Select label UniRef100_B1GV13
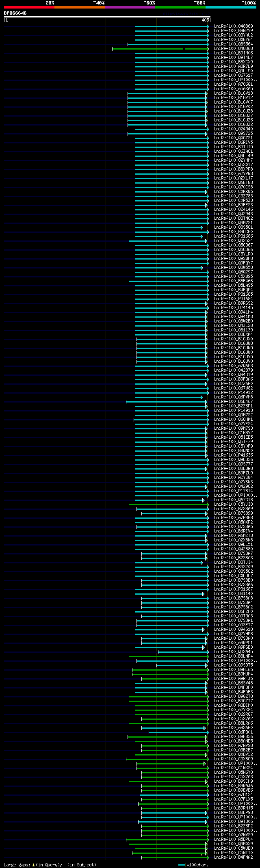The height and width of the screenshot is (868, 260). (233, 93)
